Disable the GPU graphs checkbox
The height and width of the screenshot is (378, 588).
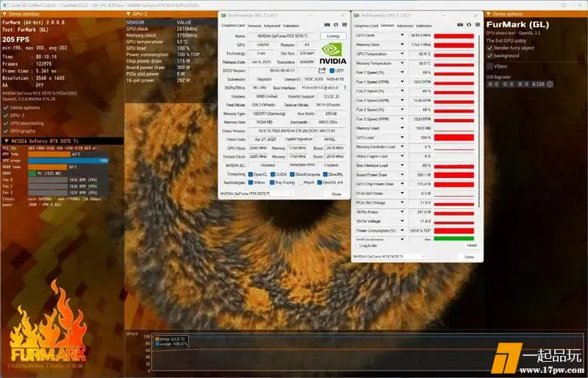point(6,131)
